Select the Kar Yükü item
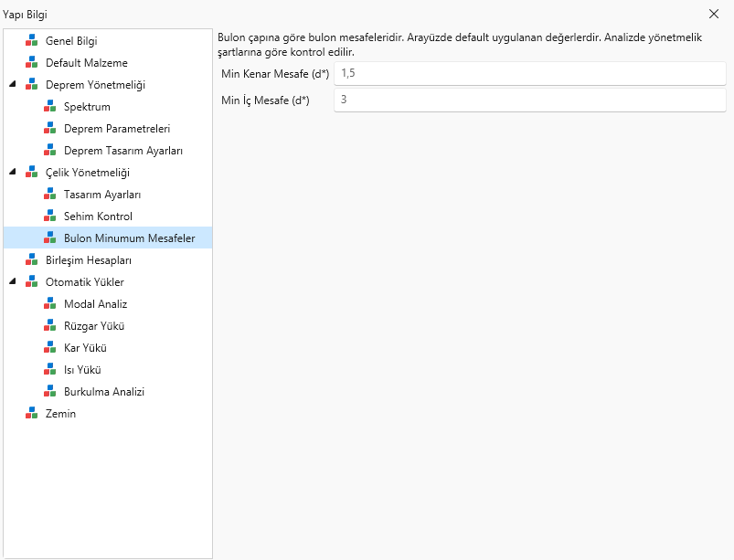Viewport: 734px width, 560px height. [x=85, y=348]
